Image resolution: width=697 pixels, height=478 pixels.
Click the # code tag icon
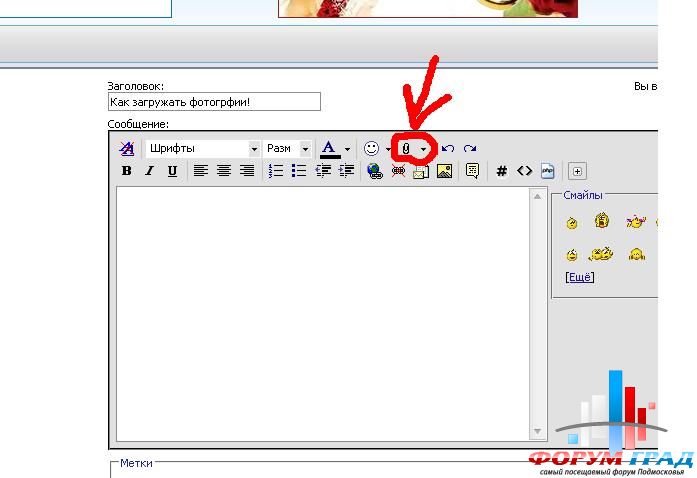[502, 171]
